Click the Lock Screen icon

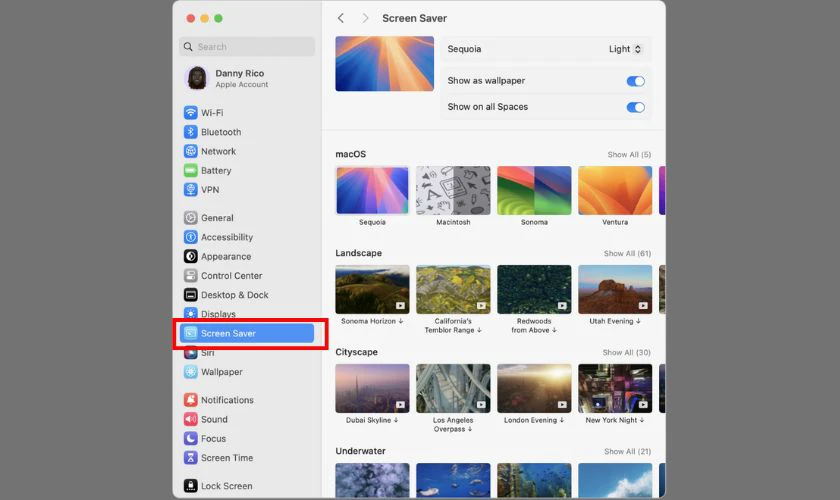tap(190, 486)
